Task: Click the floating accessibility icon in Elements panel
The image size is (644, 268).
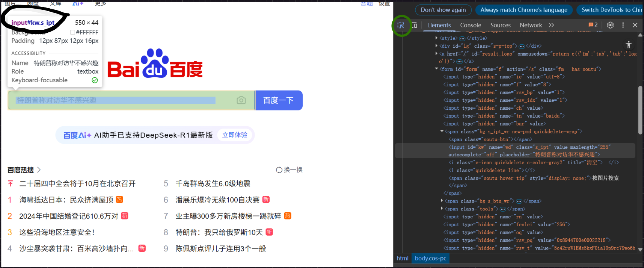Action: (x=629, y=45)
